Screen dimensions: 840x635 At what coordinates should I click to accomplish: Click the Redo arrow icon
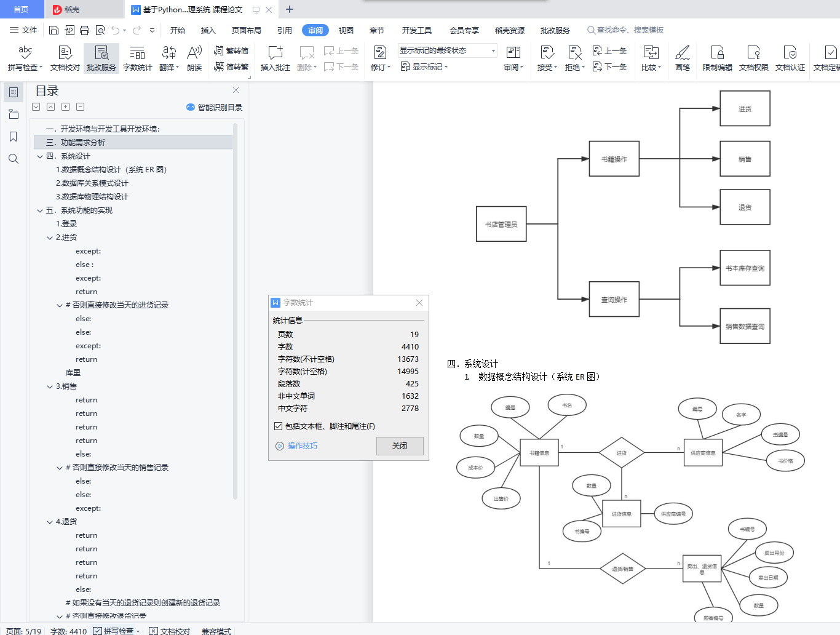pyautogui.click(x=137, y=30)
